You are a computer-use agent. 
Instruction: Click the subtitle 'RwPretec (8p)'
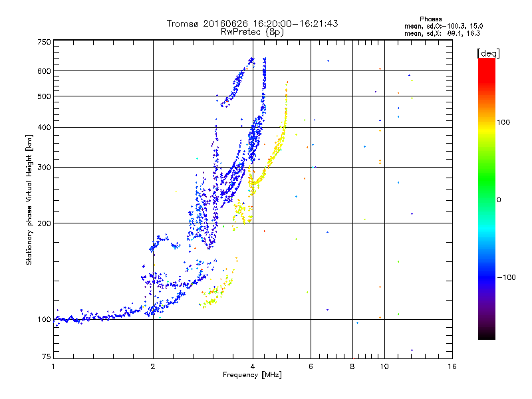pyautogui.click(x=252, y=32)
